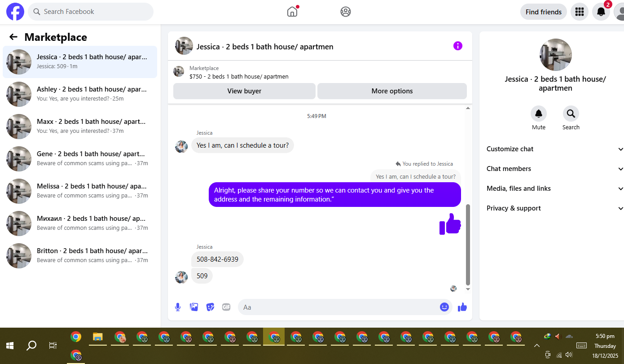Open the $750 Marketplace listing link
The height and width of the screenshot is (364, 624).
[239, 76]
